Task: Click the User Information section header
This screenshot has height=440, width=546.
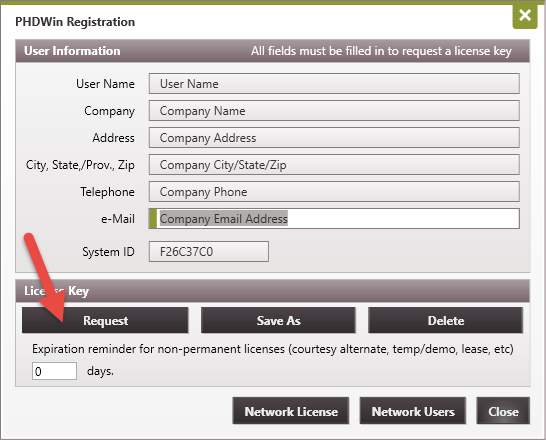Action: pos(273,51)
